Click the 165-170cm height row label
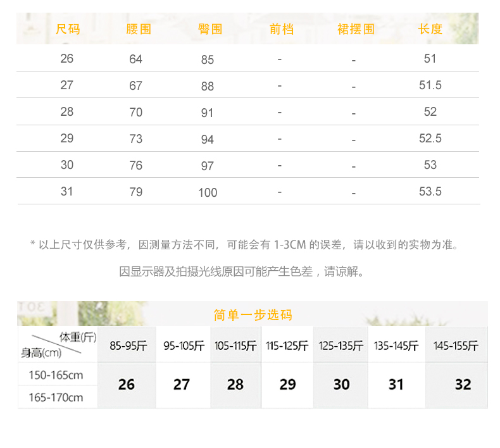 pos(56,398)
